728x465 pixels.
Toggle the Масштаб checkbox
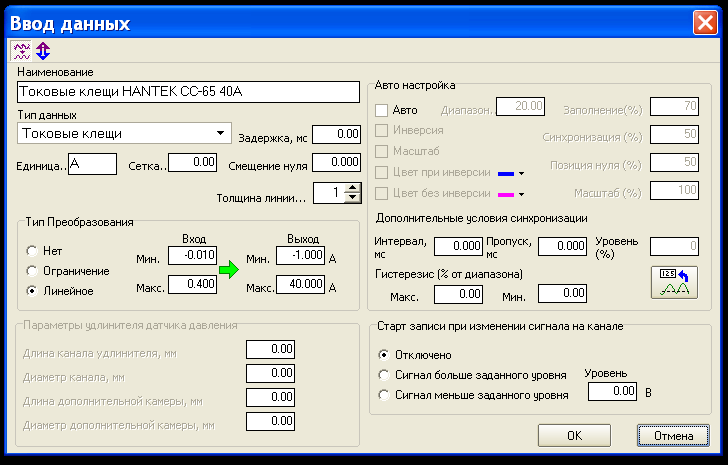pyautogui.click(x=381, y=151)
